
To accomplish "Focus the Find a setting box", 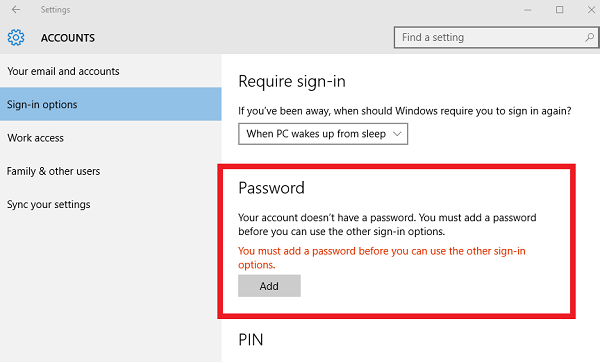I will (496, 38).
